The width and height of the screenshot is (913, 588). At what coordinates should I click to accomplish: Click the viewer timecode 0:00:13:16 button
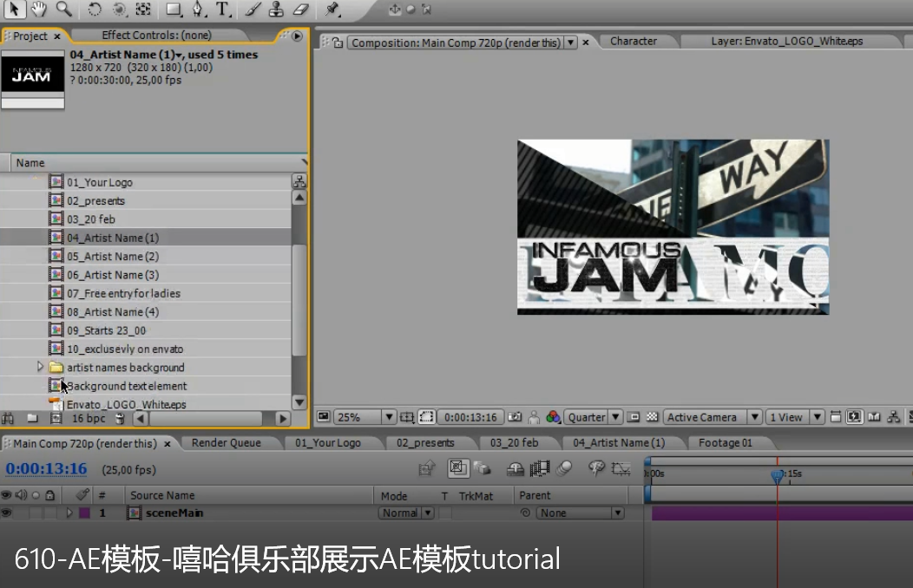470,417
